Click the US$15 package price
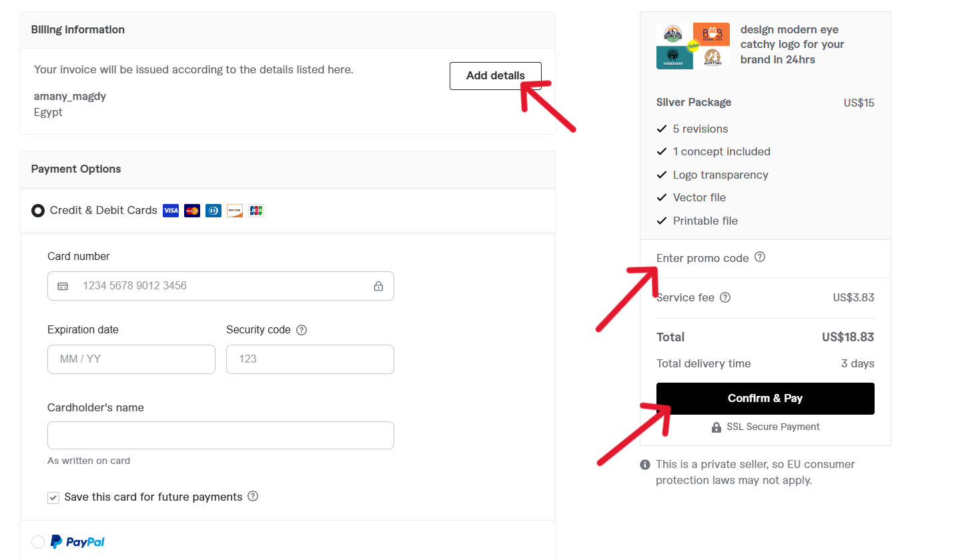This screenshot has width=972, height=560. (x=859, y=103)
